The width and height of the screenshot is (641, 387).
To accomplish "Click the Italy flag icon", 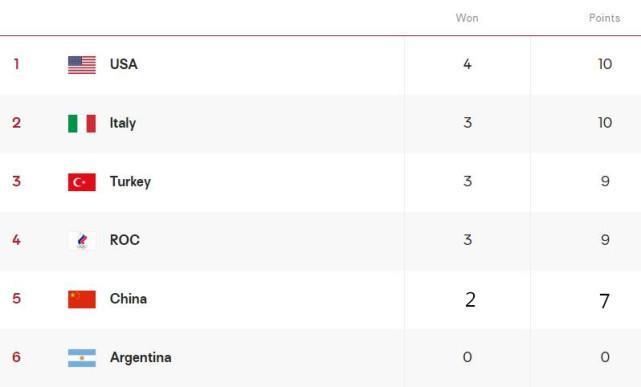I will point(82,123).
